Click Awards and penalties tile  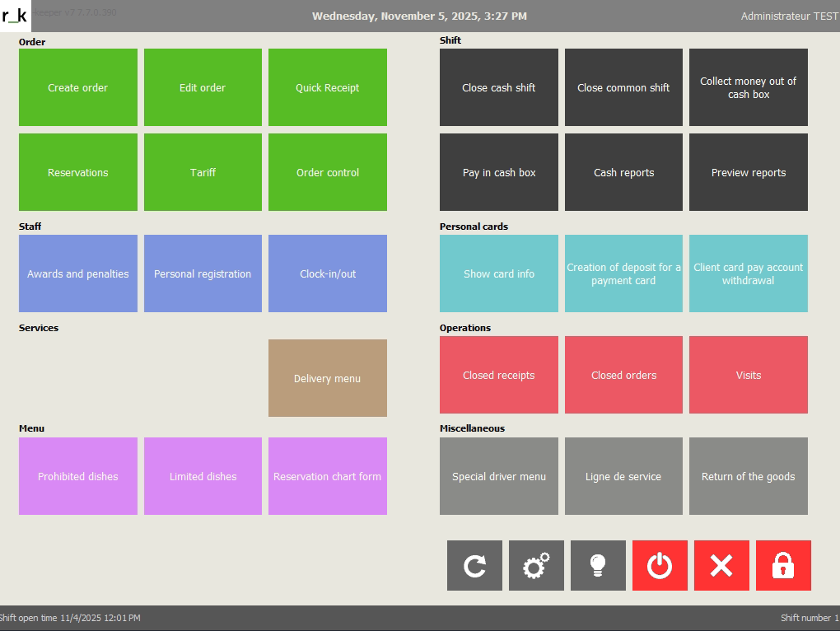click(x=78, y=273)
